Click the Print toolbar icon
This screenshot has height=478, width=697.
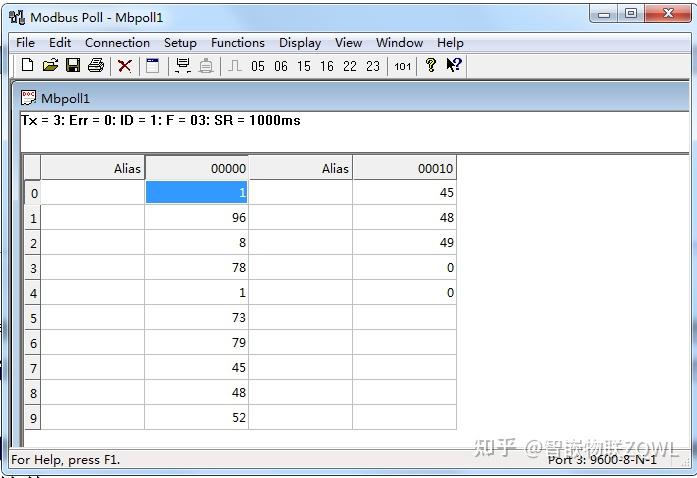click(96, 66)
